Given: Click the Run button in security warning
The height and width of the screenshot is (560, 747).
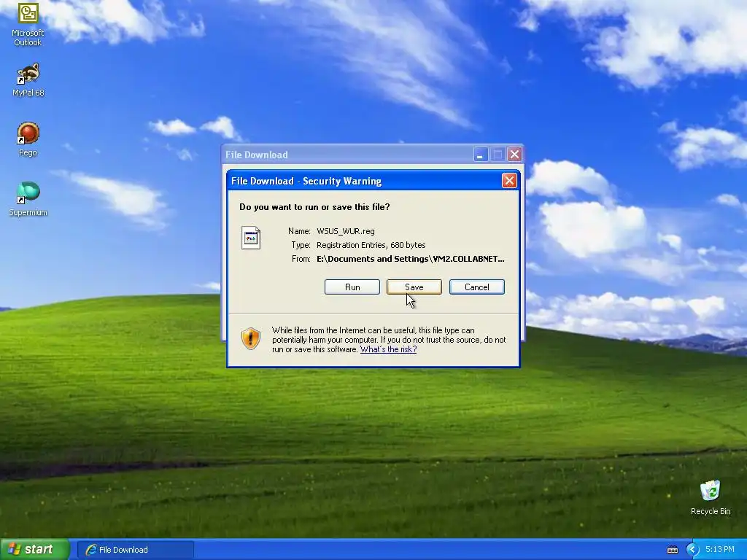Looking at the screenshot, I should (352, 287).
